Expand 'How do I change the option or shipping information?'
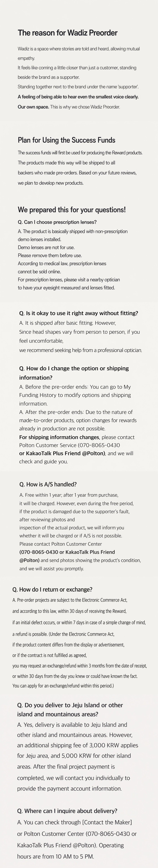 tap(74, 373)
